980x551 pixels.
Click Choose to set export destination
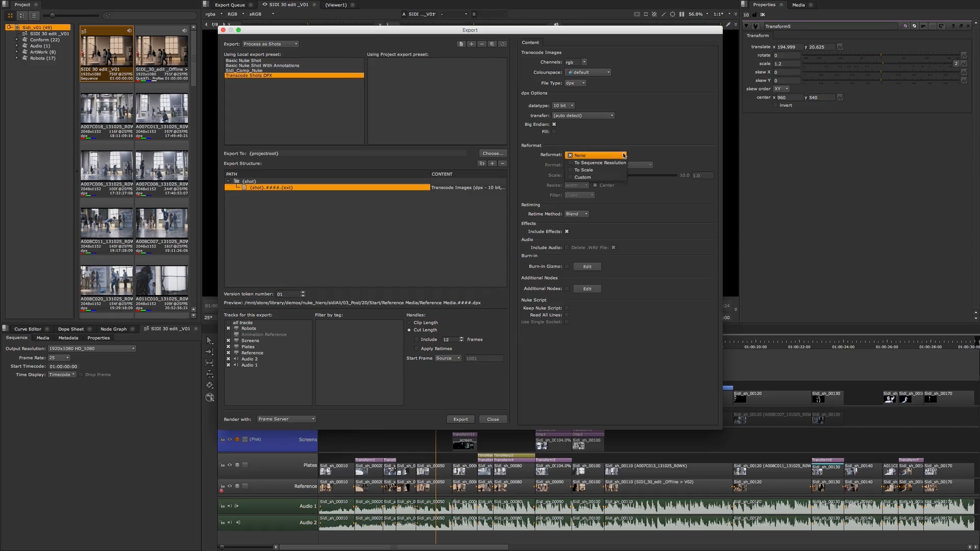click(x=492, y=153)
